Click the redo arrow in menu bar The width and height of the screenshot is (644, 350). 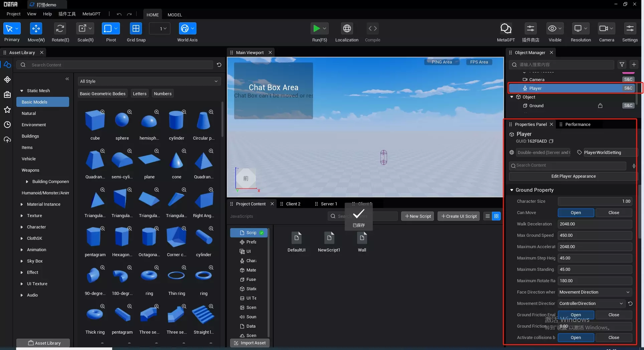tap(129, 14)
